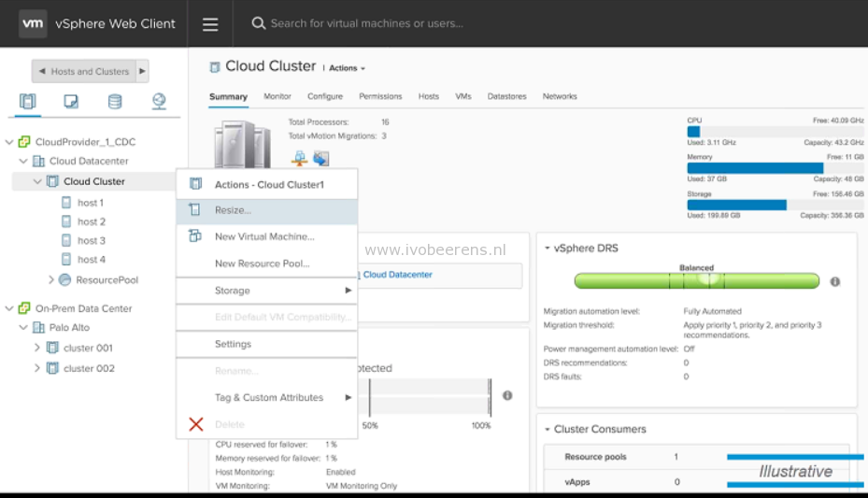The image size is (868, 498).
Task: Click DRS balance info icon
Action: 834,281
